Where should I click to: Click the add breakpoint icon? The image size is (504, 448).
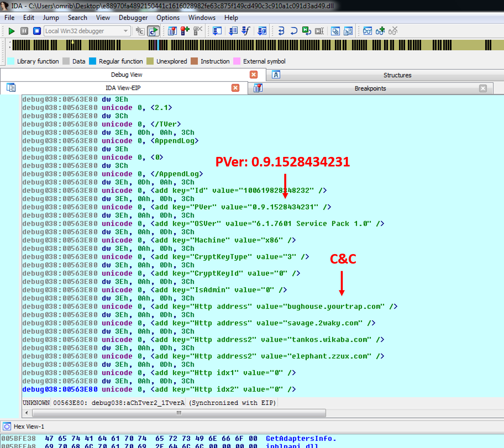pyautogui.click(x=185, y=31)
